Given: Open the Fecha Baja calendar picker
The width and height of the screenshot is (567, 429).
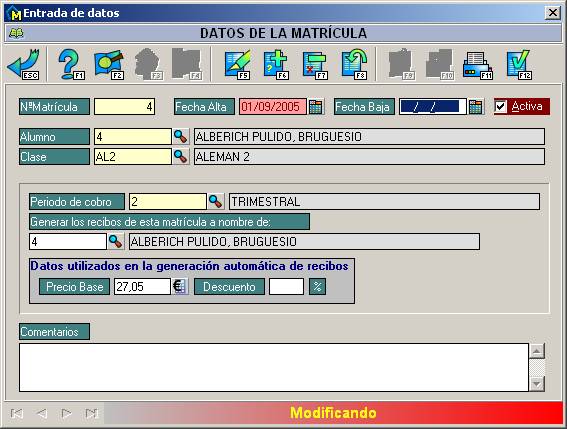Looking at the screenshot, I should 476,107.
